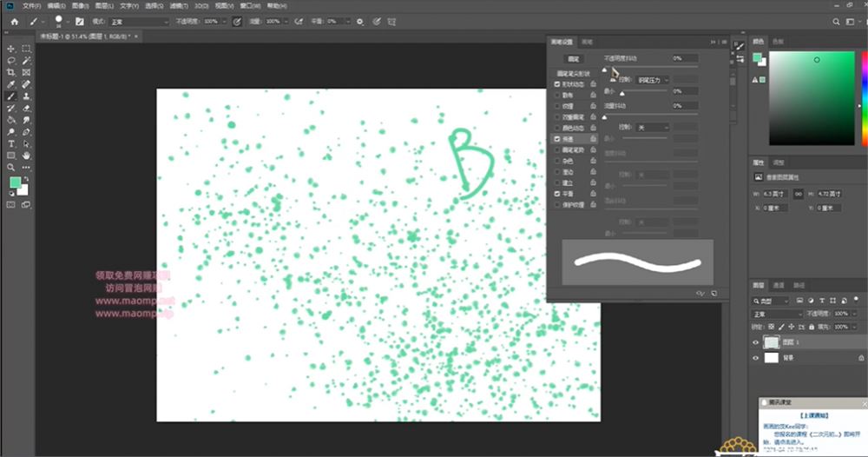Open the brush 模式 正常 dropdown in options bar

click(x=138, y=22)
